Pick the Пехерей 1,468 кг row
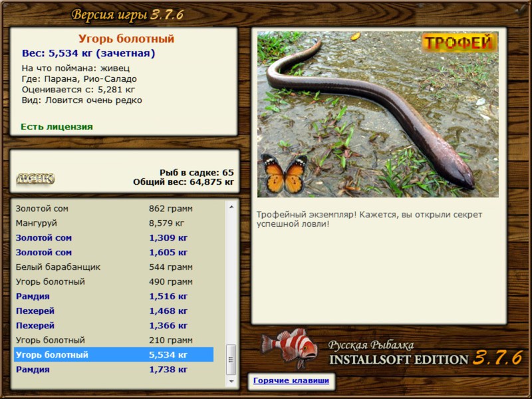The height and width of the screenshot is (399, 532). [114, 311]
